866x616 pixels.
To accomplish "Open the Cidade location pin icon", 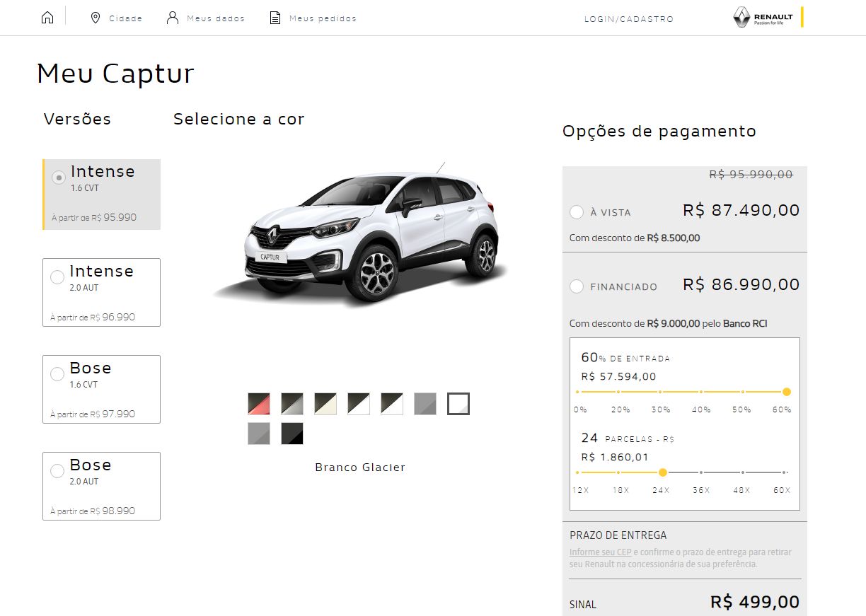I will click(x=96, y=18).
